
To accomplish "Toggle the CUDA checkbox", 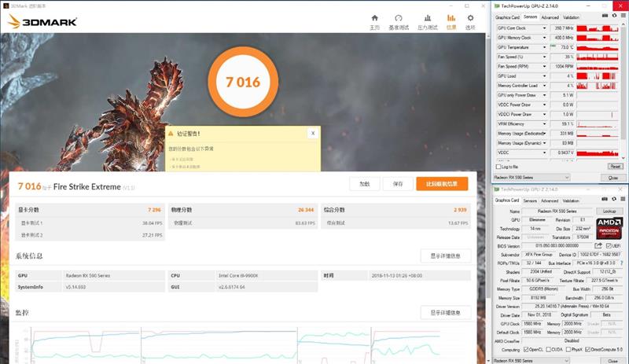I will click(x=548, y=350).
